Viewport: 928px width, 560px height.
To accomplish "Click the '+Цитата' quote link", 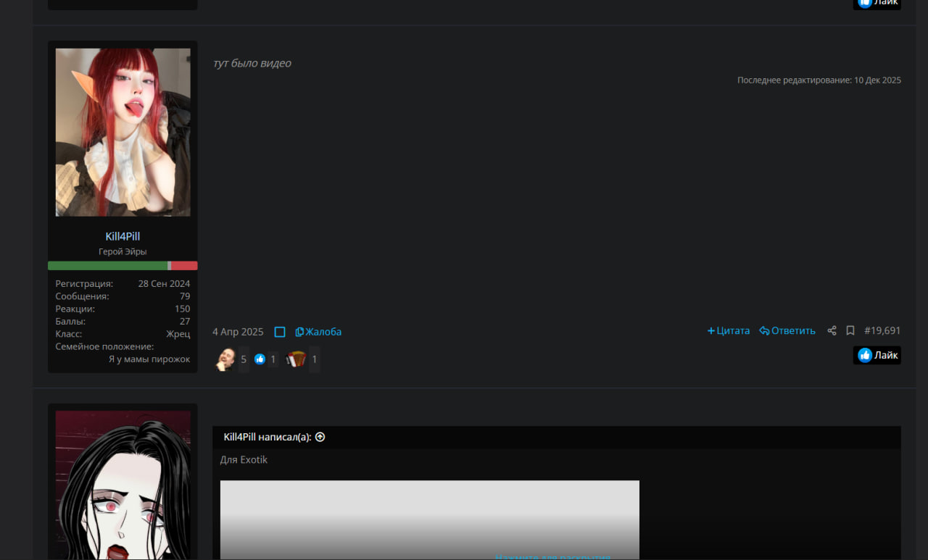I will click(x=729, y=331).
